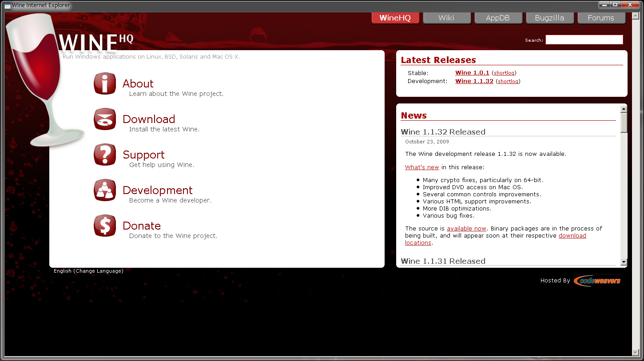Visit the Development heading link
Viewport: 644px width, 361px height.
pyautogui.click(x=158, y=190)
